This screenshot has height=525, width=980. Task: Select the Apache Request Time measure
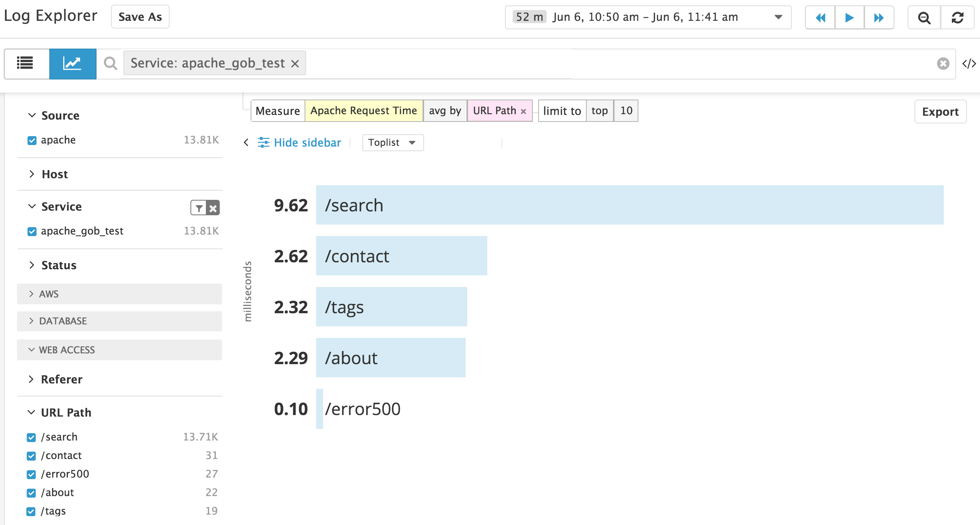pos(364,111)
